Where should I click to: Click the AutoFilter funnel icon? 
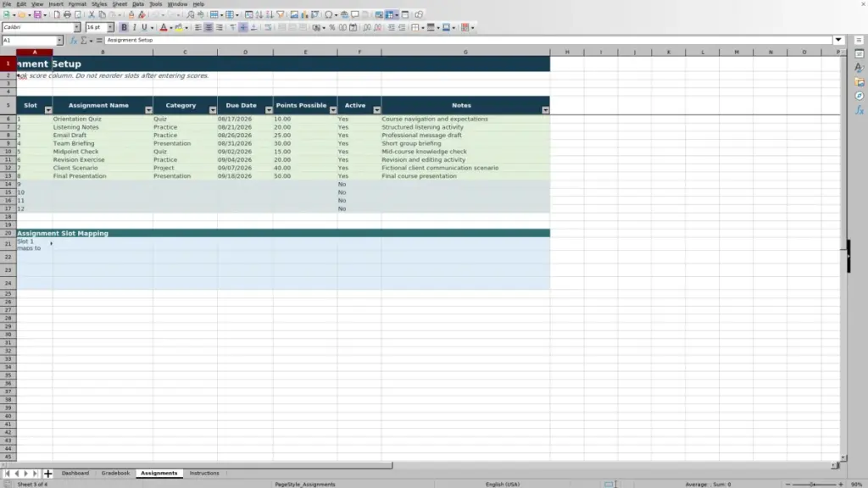(280, 14)
